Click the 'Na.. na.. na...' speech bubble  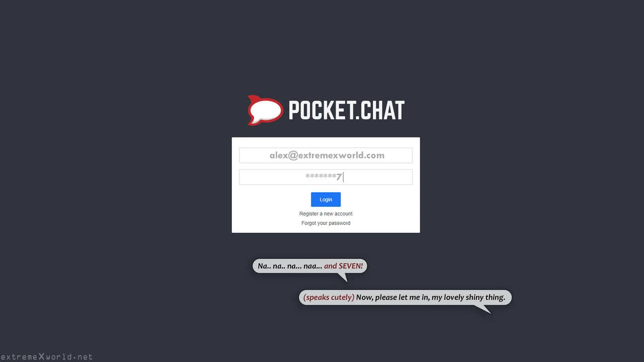(x=310, y=266)
